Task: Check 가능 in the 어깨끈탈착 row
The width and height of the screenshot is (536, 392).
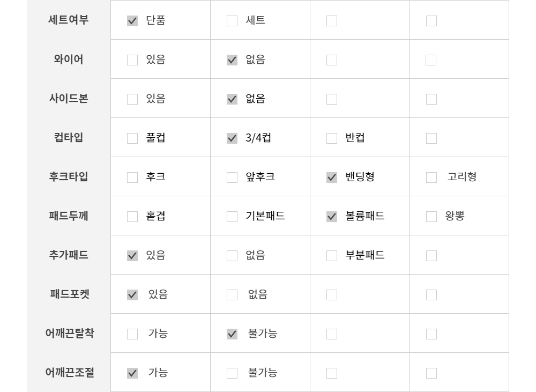Action: point(132,334)
